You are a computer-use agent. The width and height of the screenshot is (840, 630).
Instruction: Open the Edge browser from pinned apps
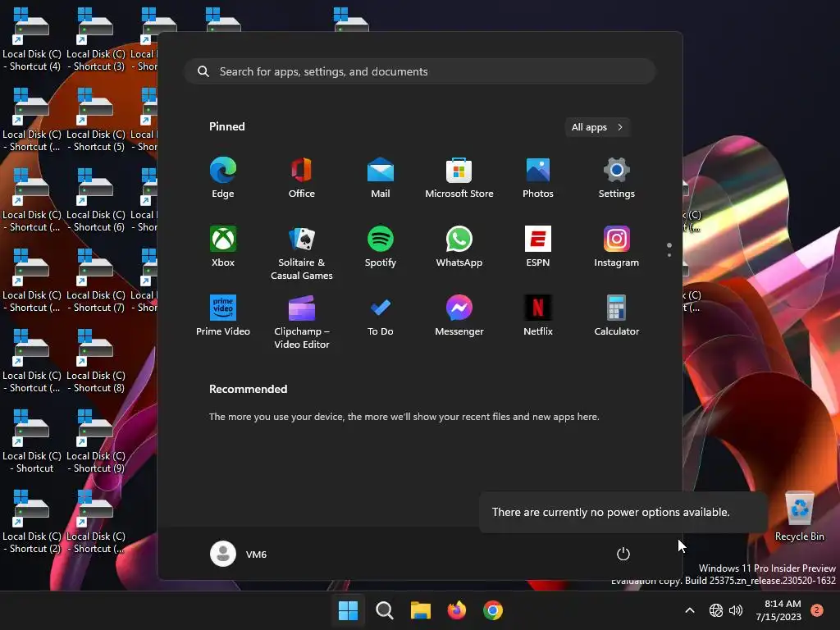pyautogui.click(x=223, y=178)
